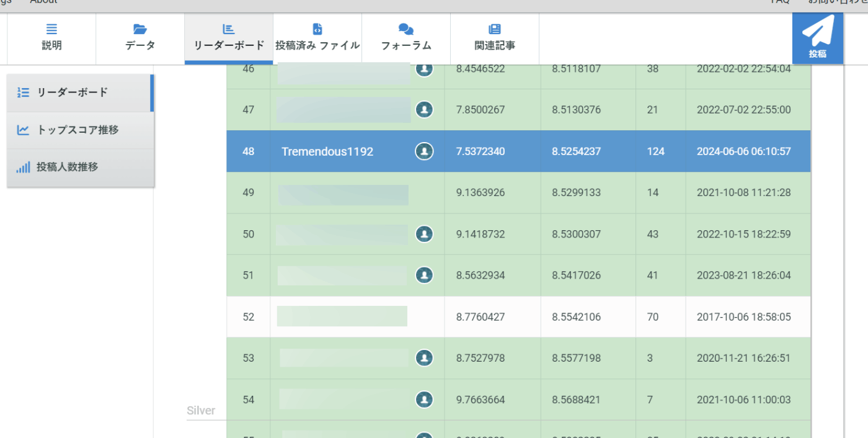This screenshot has width=868, height=438.
Task: Click the score 8.5632934
Action: point(480,275)
